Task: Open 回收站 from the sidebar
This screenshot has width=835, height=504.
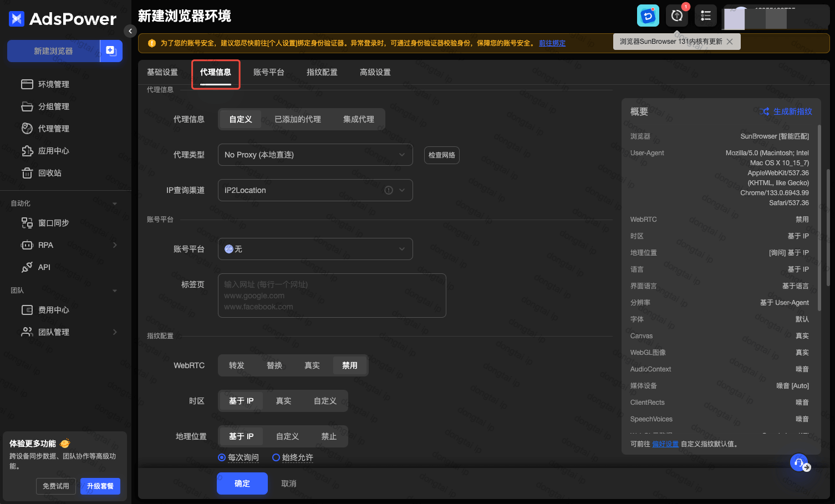Action: coord(49,173)
